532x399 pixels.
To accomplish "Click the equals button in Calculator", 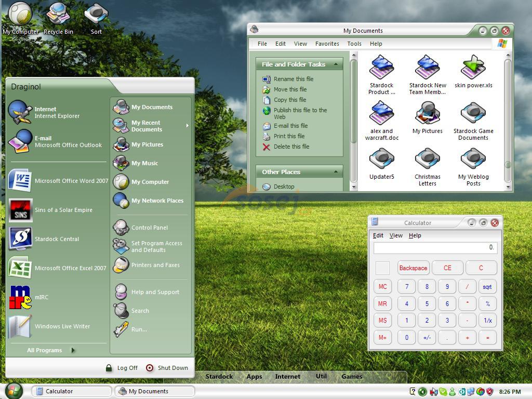I will pos(487,338).
